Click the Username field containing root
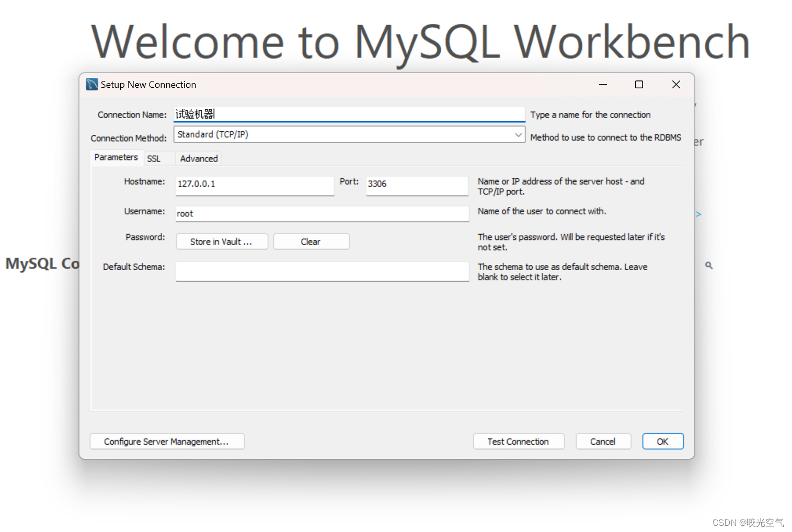792x532 pixels. 322,214
